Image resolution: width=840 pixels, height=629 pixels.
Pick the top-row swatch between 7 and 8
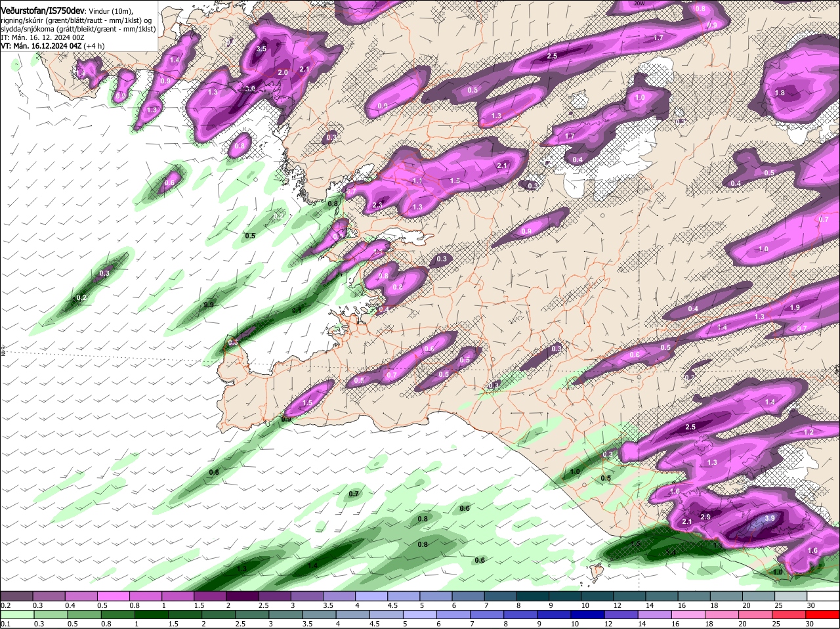(x=499, y=596)
